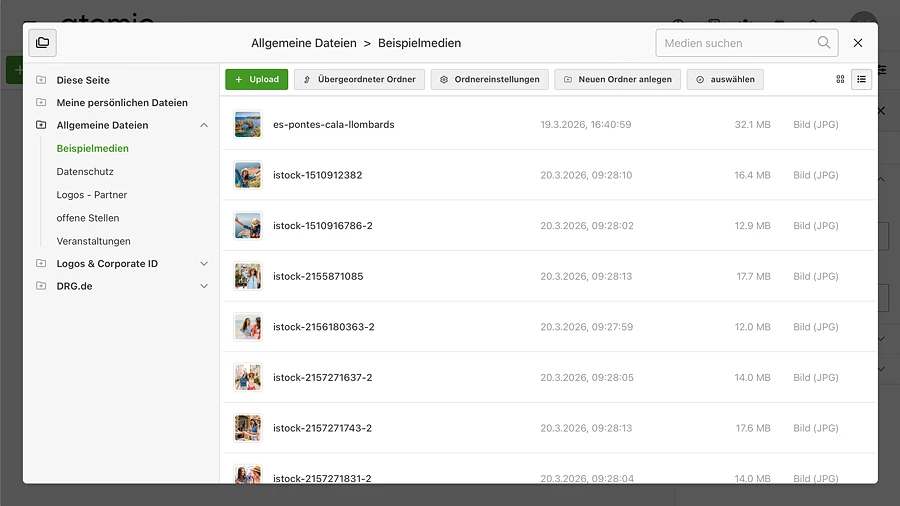Open Ordnereinstellungen
The width and height of the screenshot is (900, 506).
click(x=490, y=79)
